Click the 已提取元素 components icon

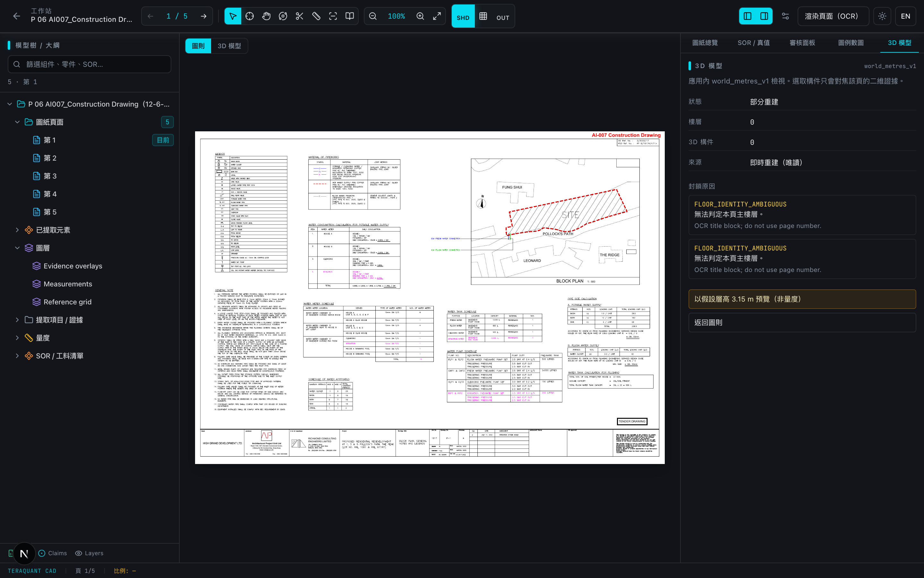[29, 230]
